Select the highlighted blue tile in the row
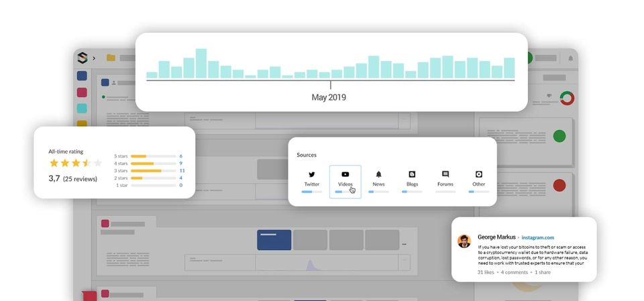This screenshot has width=644, height=301. tap(274, 240)
